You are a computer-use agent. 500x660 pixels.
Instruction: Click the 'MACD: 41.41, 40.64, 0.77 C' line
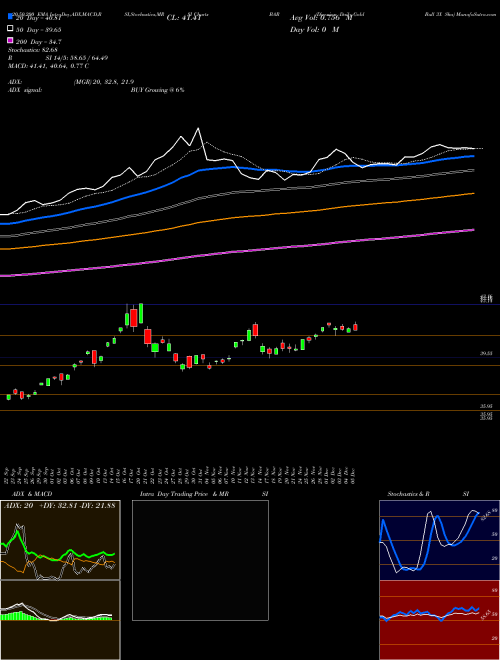(48, 66)
